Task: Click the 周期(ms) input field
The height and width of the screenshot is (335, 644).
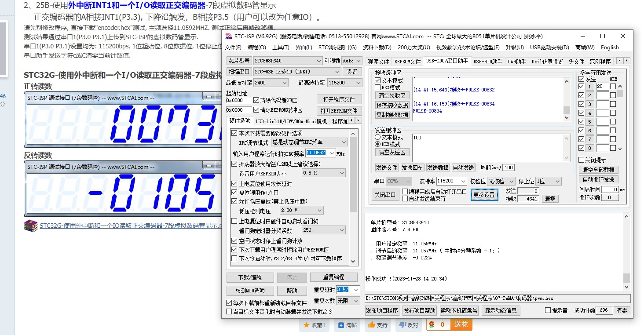Action: pos(509,167)
